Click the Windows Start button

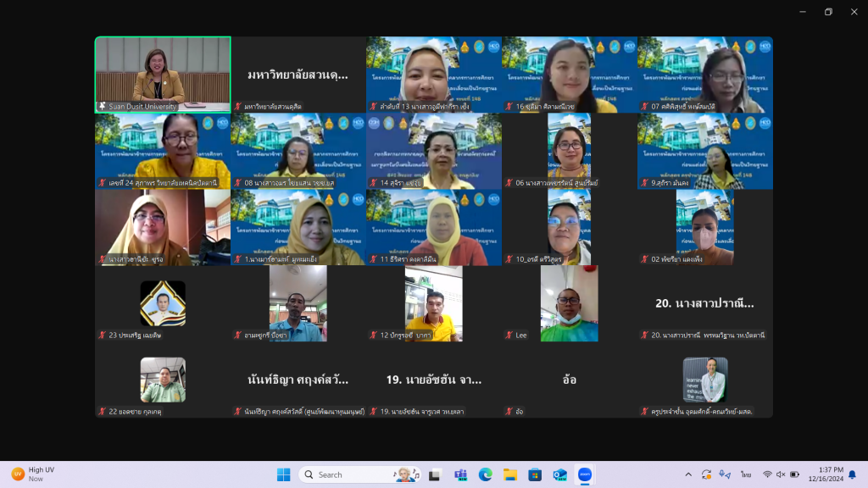pos(283,474)
